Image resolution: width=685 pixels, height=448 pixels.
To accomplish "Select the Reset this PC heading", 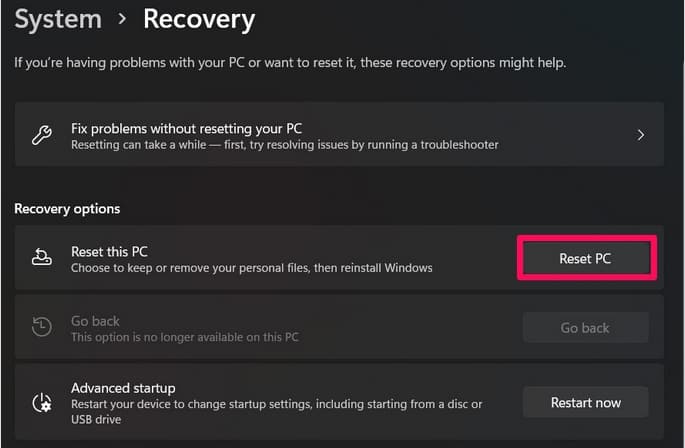I will click(x=109, y=252).
